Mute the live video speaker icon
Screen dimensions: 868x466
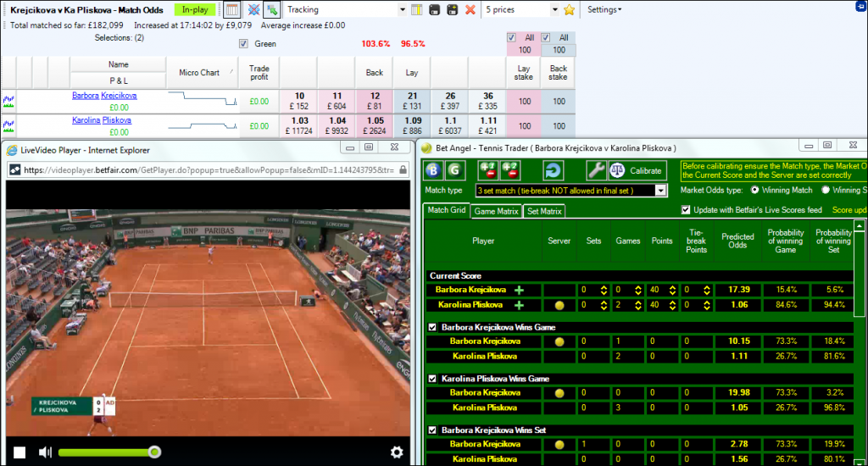coord(45,452)
